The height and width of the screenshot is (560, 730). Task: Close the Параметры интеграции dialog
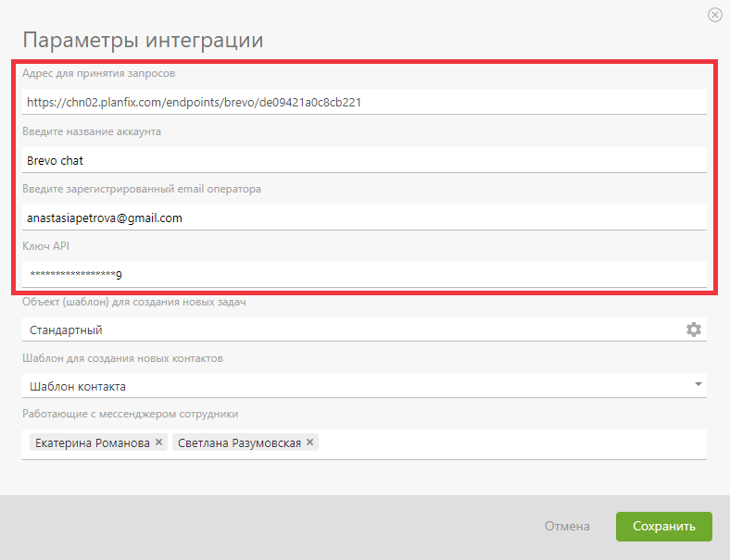click(714, 15)
